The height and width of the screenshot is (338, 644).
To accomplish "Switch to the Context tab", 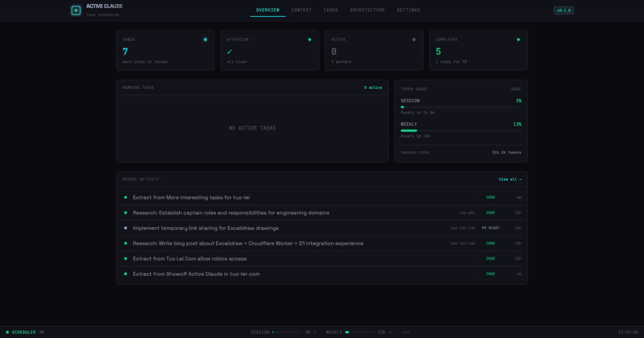I will pos(301,10).
